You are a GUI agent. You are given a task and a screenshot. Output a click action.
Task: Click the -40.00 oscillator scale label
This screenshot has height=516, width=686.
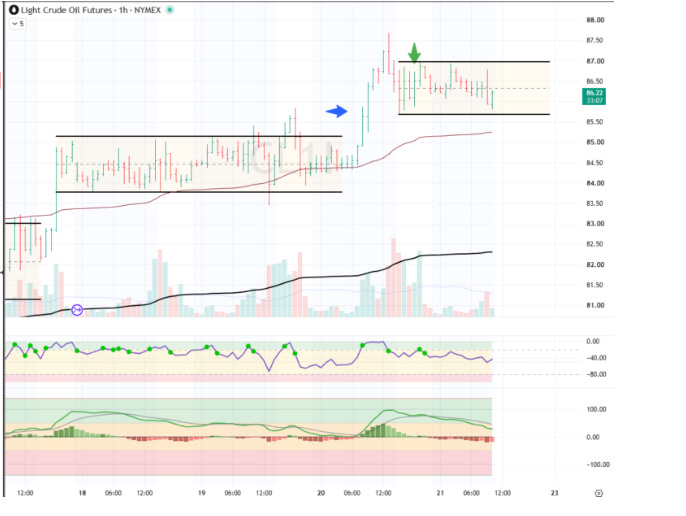click(595, 358)
